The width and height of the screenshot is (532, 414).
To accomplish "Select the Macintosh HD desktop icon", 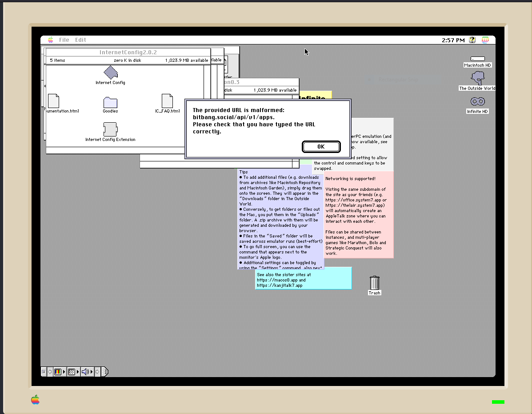I will coord(477,58).
